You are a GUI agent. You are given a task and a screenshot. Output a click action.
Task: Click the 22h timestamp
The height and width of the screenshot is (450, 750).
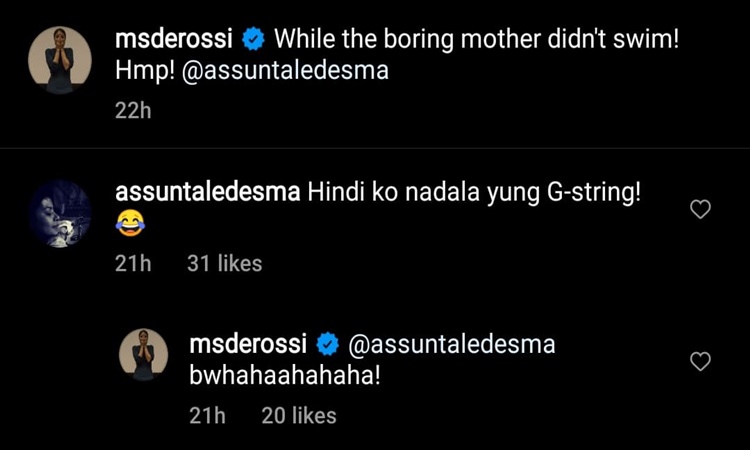click(x=133, y=111)
